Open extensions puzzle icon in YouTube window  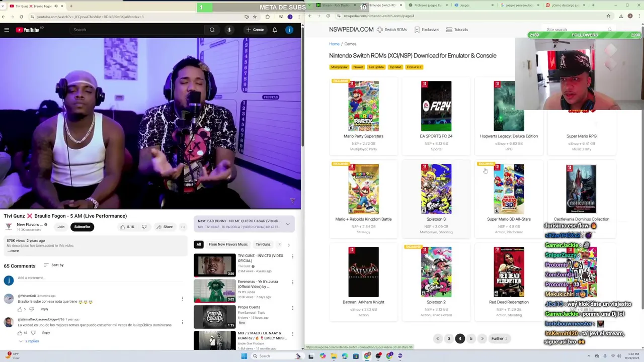tap(268, 17)
